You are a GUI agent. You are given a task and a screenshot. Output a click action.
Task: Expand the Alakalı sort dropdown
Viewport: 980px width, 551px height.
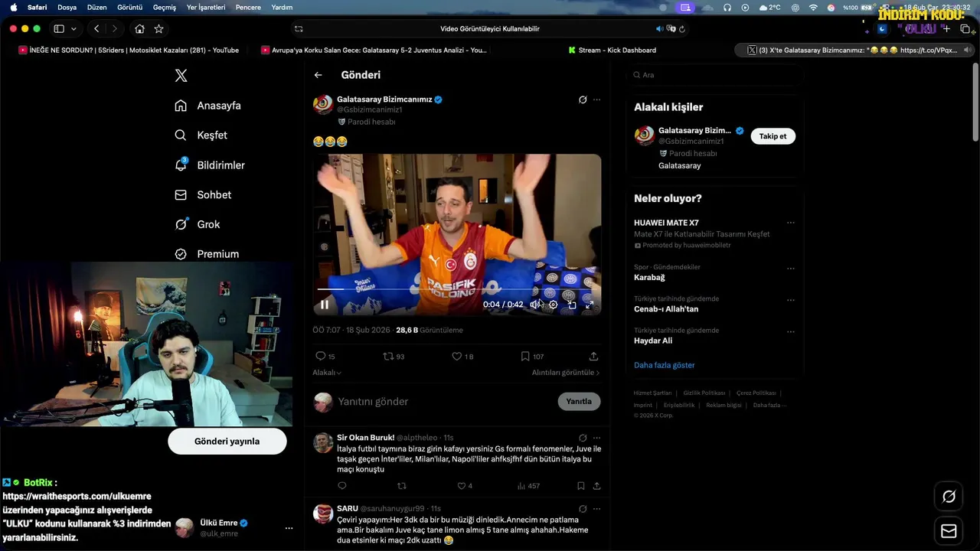[x=327, y=373]
